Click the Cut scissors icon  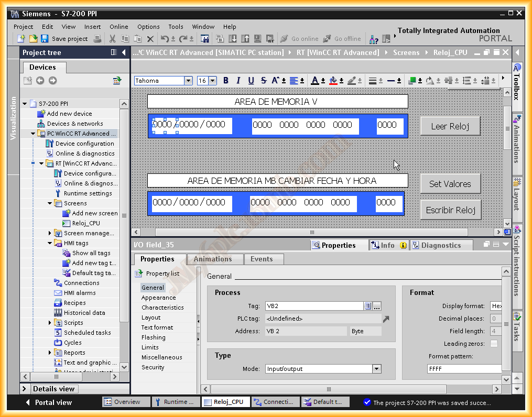pyautogui.click(x=112, y=39)
